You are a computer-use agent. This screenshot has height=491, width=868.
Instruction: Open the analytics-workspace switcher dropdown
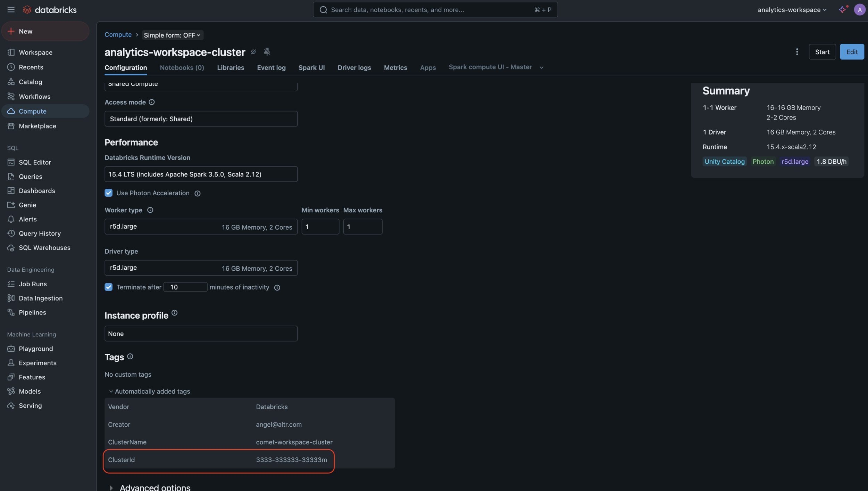click(792, 10)
